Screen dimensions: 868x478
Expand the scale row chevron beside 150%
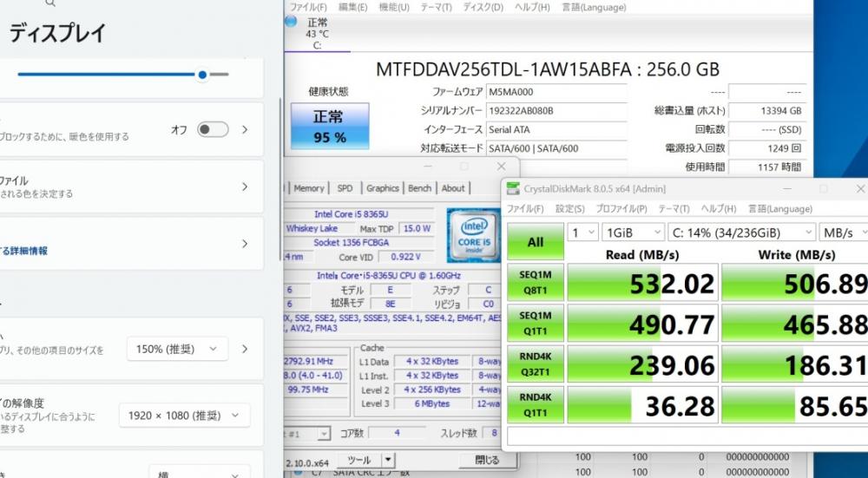click(245, 349)
